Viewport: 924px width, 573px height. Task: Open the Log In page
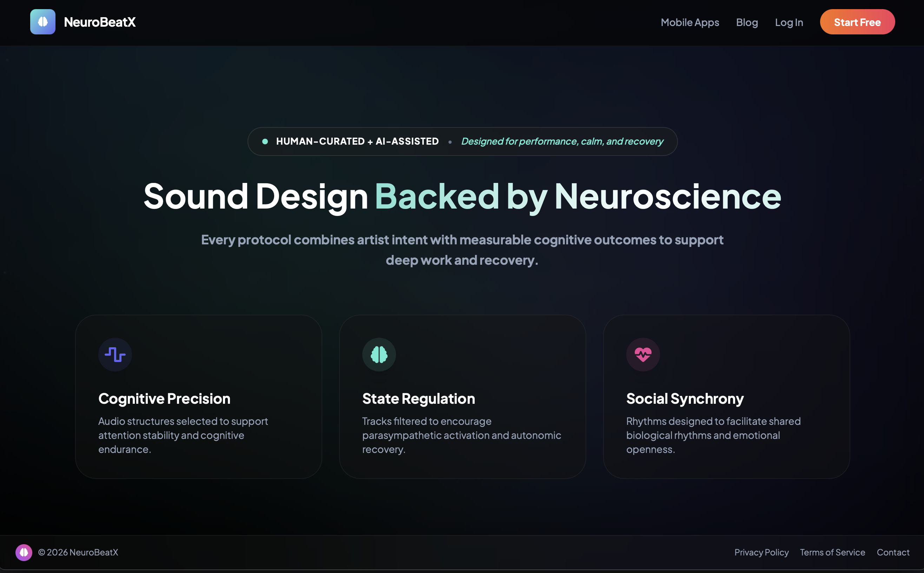789,22
